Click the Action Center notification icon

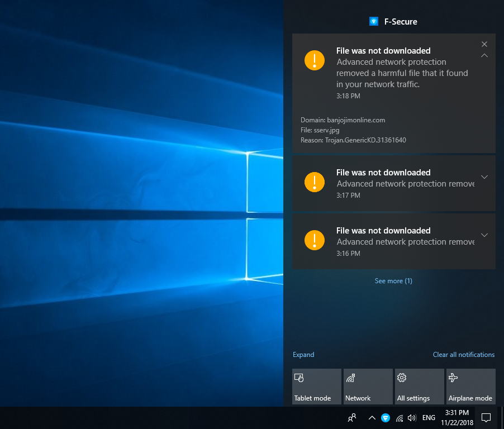(486, 417)
